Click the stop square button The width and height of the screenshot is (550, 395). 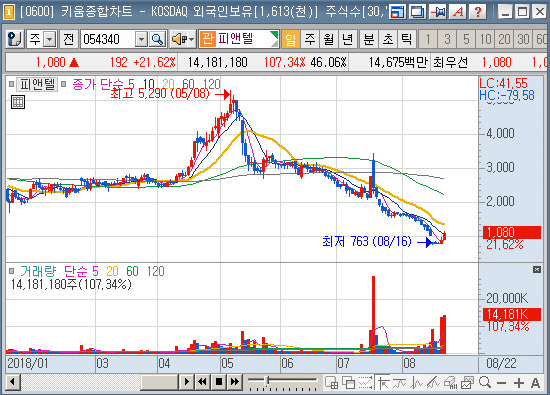point(219,381)
